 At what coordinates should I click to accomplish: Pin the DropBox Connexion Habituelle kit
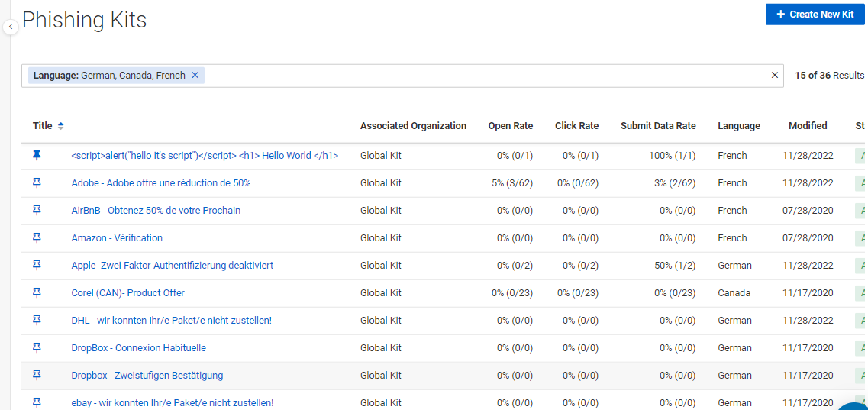[37, 347]
